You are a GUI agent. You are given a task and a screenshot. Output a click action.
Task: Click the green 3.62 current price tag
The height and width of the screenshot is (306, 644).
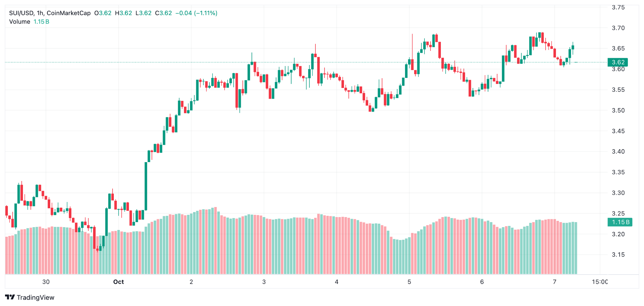618,62
